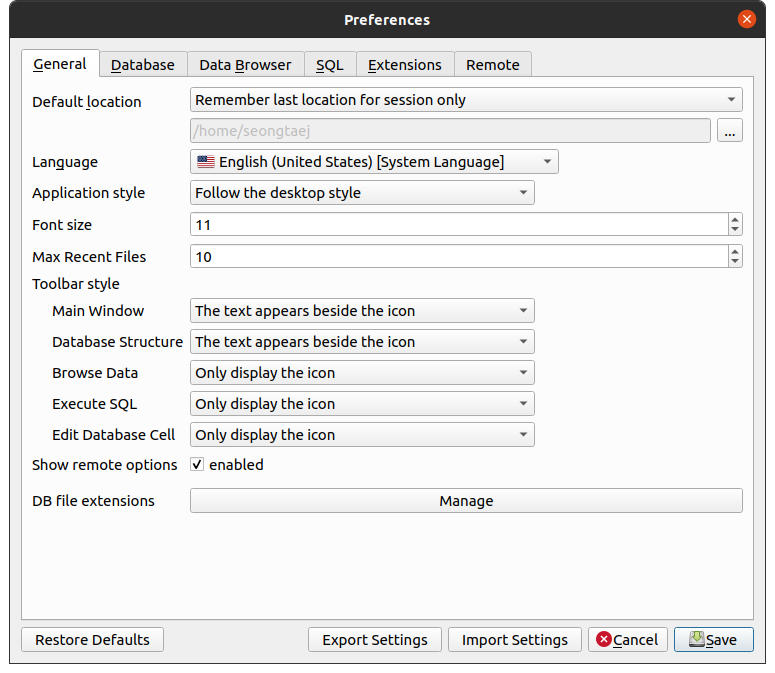775x673 pixels.
Task: Click Import Settings button
Action: coord(515,640)
